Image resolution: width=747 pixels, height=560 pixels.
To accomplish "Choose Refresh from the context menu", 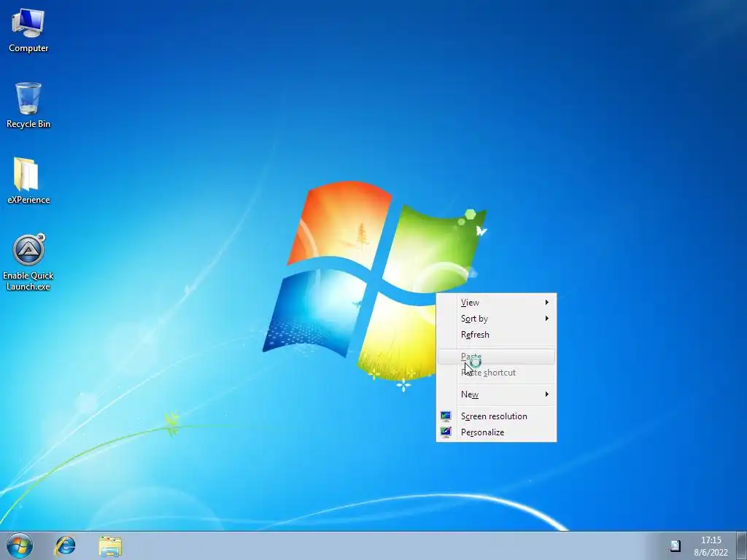I will (x=496, y=335).
